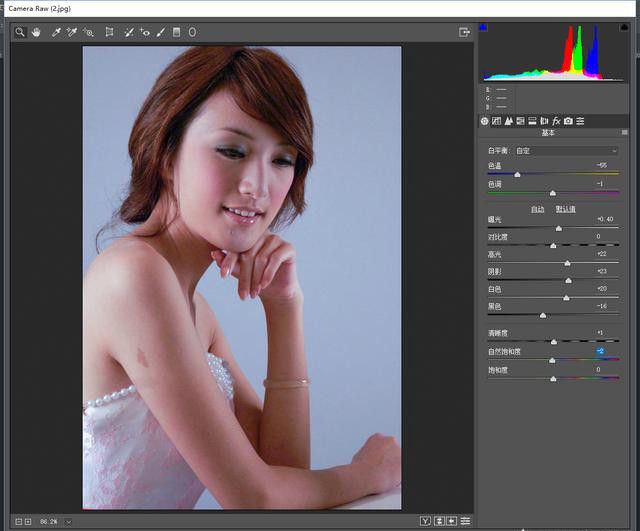This screenshot has width=640, height=531.
Task: Select the Spot Removal tool
Action: pos(129,32)
